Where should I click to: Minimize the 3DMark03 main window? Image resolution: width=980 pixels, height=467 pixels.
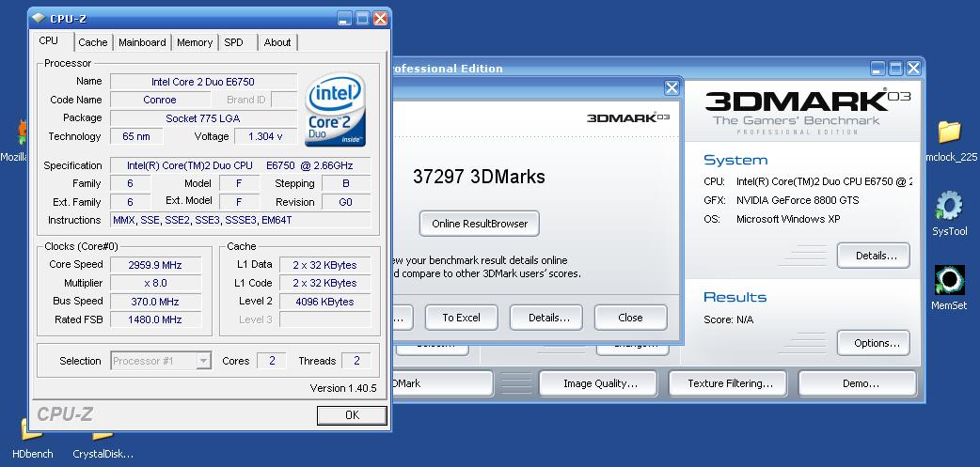878,68
